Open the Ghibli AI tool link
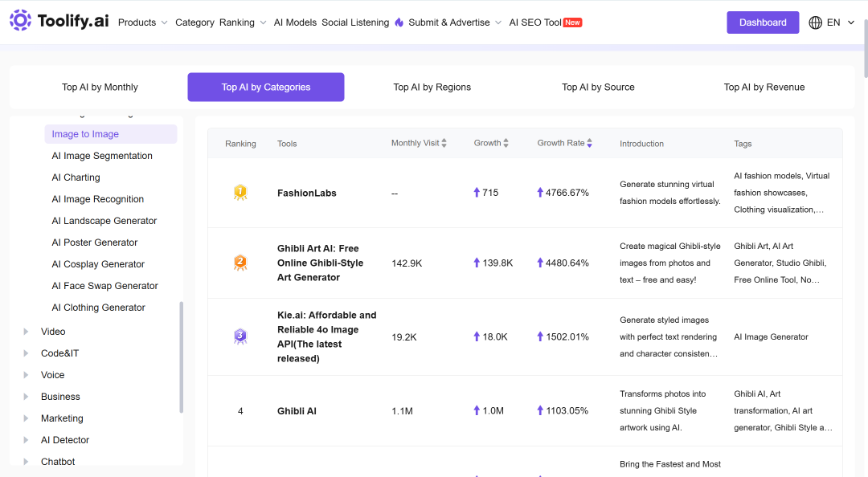 pyautogui.click(x=297, y=411)
